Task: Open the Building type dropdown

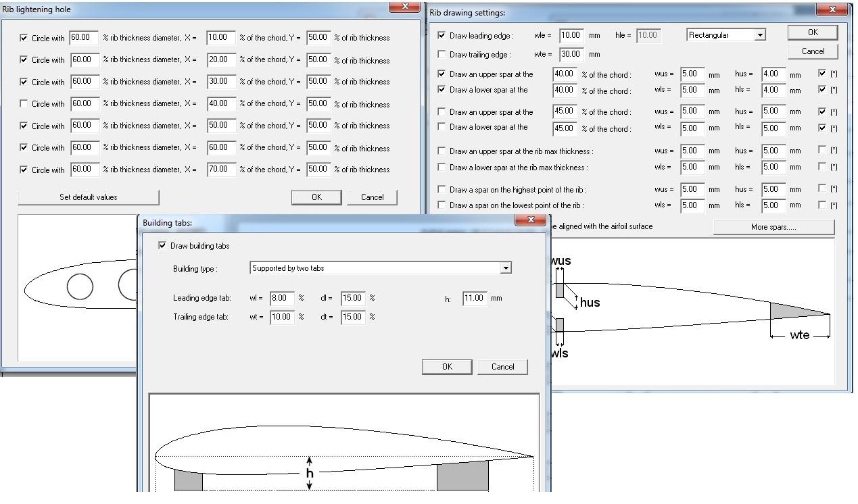Action: coord(505,268)
